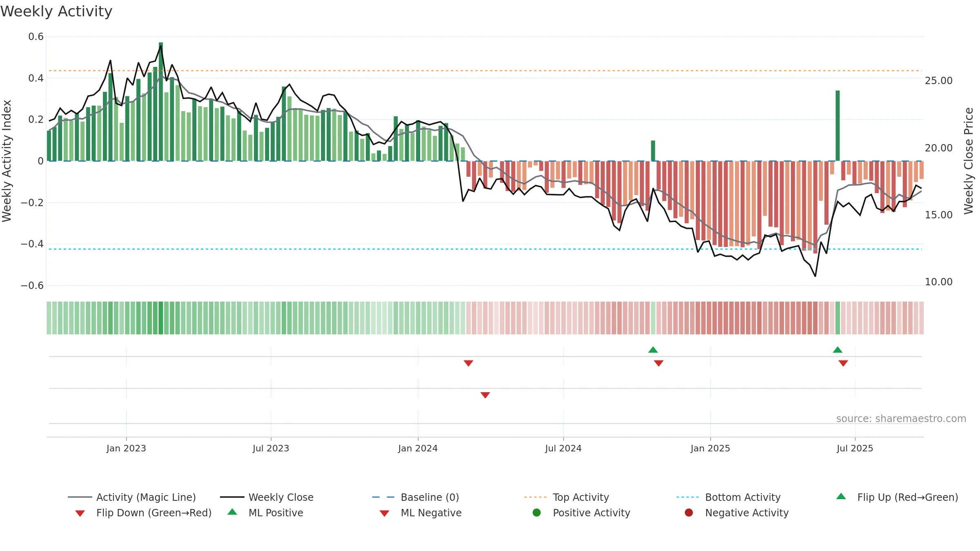Click the green heatmap cell in late 2024
This screenshot has width=980, height=551.
click(653, 318)
